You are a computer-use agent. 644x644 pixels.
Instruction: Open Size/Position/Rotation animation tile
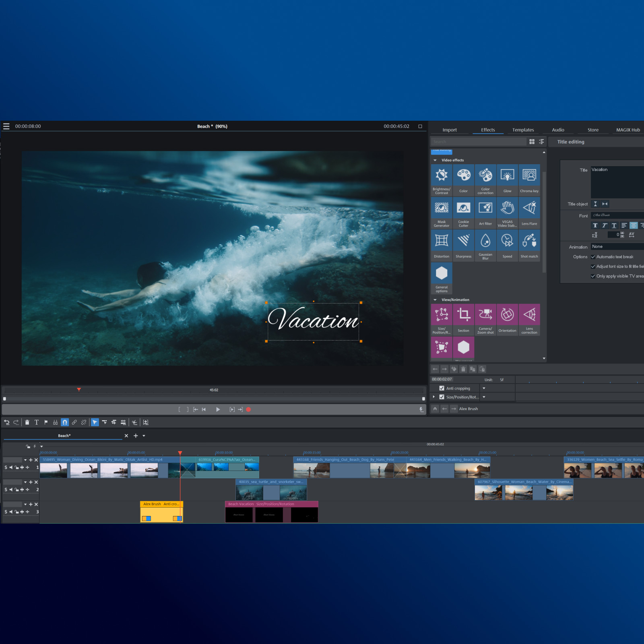(x=442, y=320)
